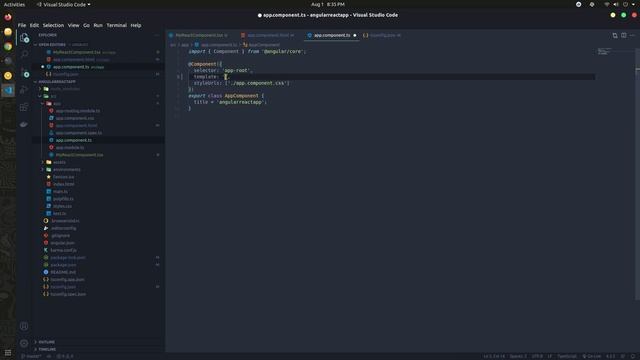Open the Selection menu
This screenshot has width=640, height=360.
[x=53, y=25]
